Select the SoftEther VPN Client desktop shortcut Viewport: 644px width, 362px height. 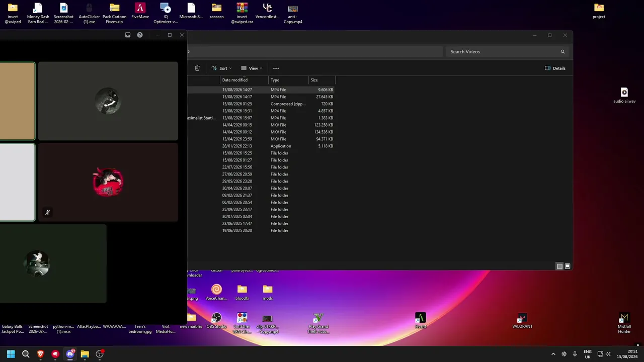[x=242, y=323]
